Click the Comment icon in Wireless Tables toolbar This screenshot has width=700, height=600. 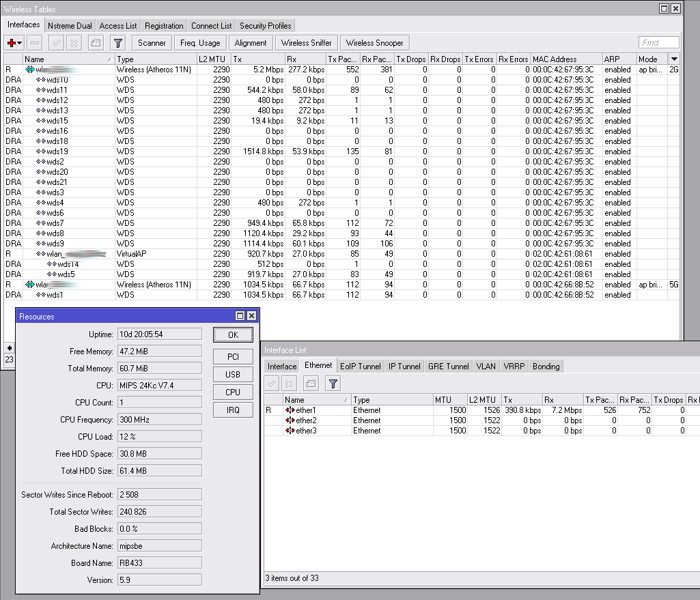coord(96,42)
